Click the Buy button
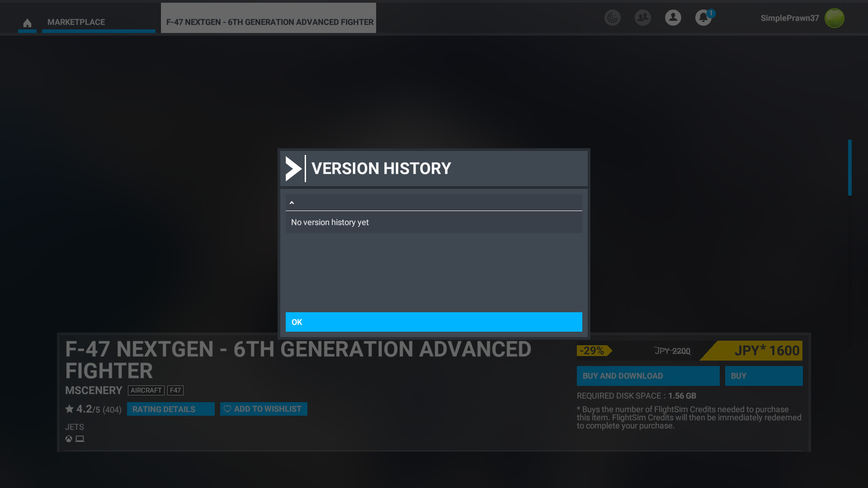 [763, 376]
